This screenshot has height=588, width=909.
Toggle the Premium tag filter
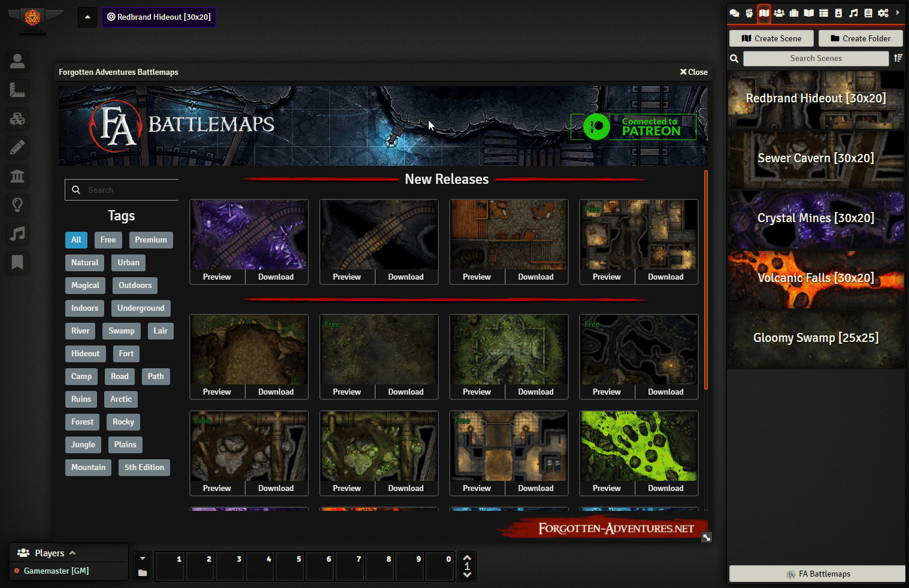point(151,240)
